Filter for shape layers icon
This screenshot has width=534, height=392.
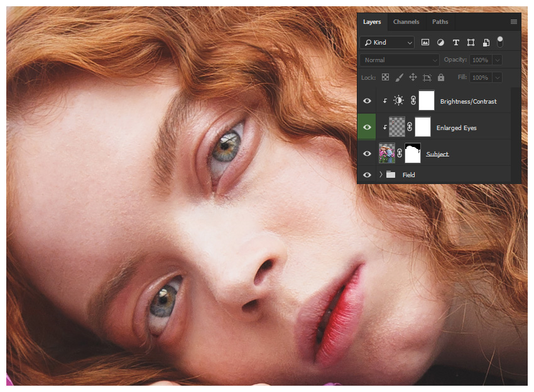coord(471,43)
